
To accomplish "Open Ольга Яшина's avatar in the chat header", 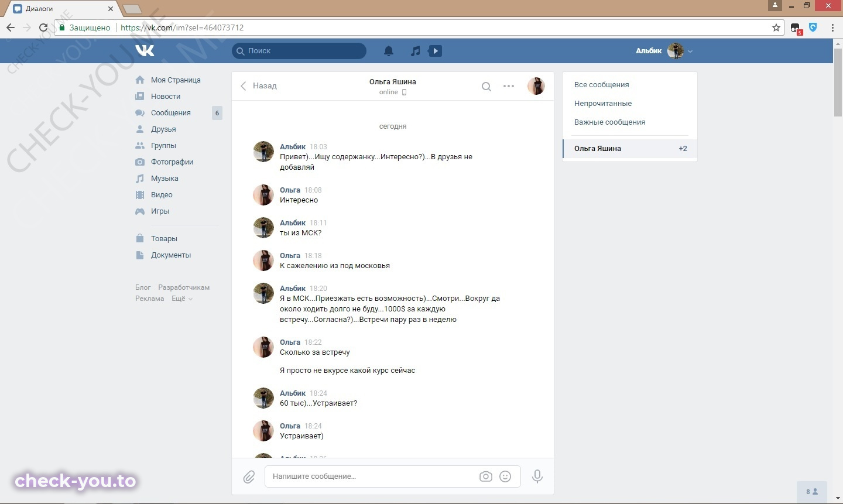I will [x=536, y=86].
